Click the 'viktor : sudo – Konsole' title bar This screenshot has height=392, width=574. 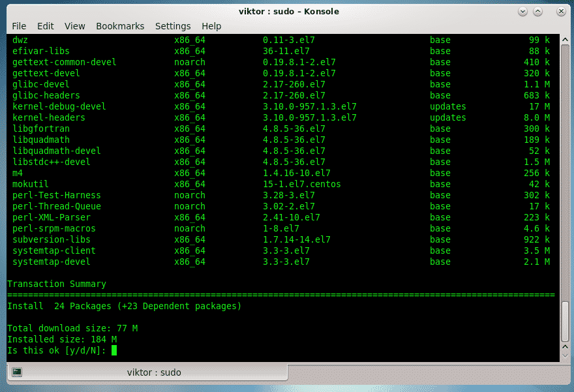287,12
